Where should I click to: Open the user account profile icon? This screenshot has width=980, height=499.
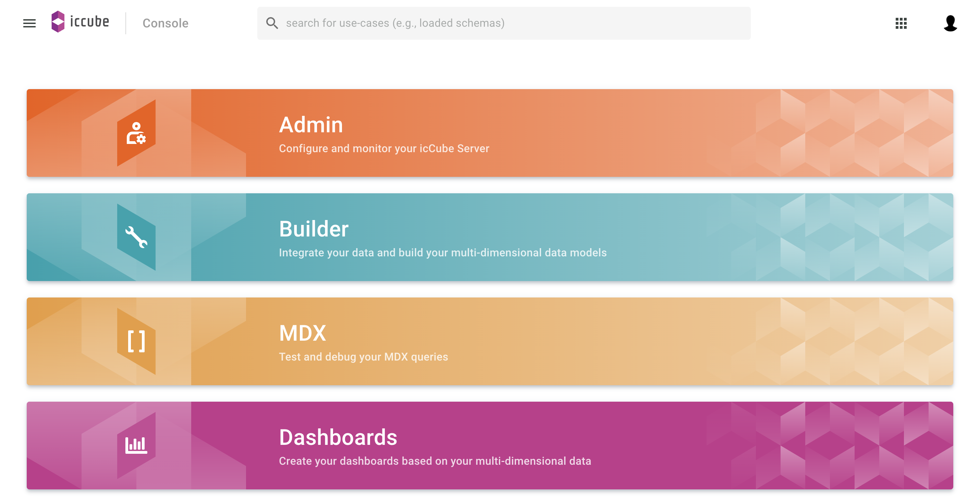coord(950,23)
